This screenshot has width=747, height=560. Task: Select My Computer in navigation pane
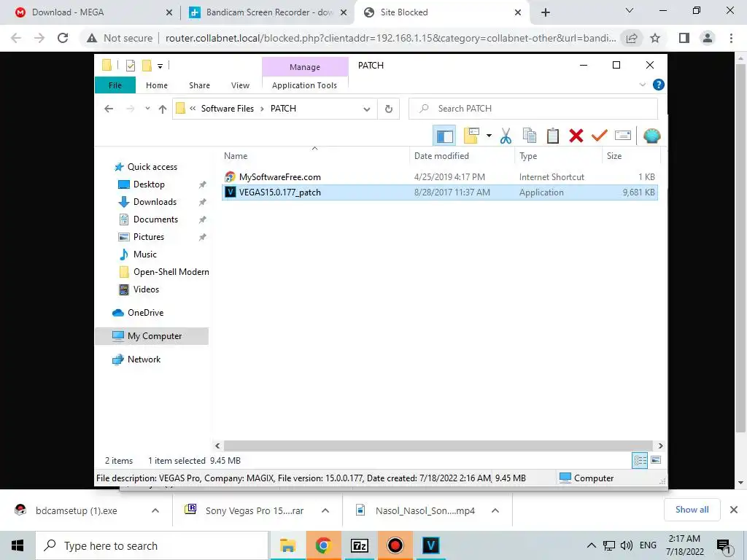(152, 336)
